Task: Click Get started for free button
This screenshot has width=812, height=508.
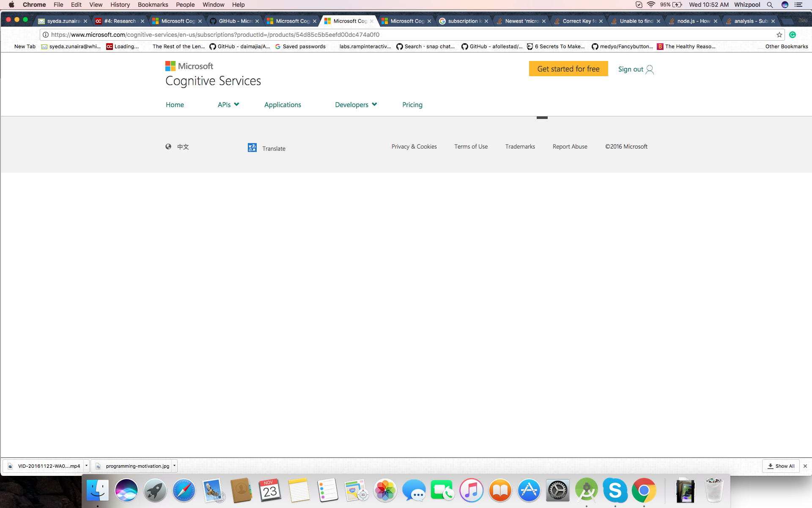Action: tap(568, 69)
